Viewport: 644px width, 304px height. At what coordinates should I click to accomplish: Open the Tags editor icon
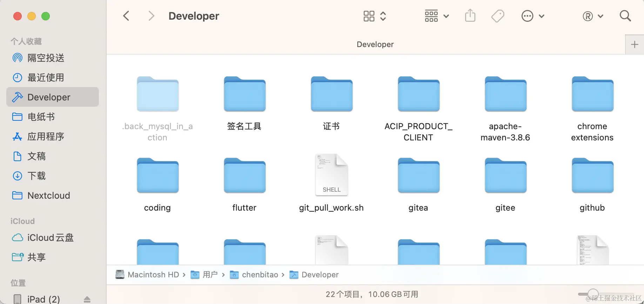click(x=498, y=16)
